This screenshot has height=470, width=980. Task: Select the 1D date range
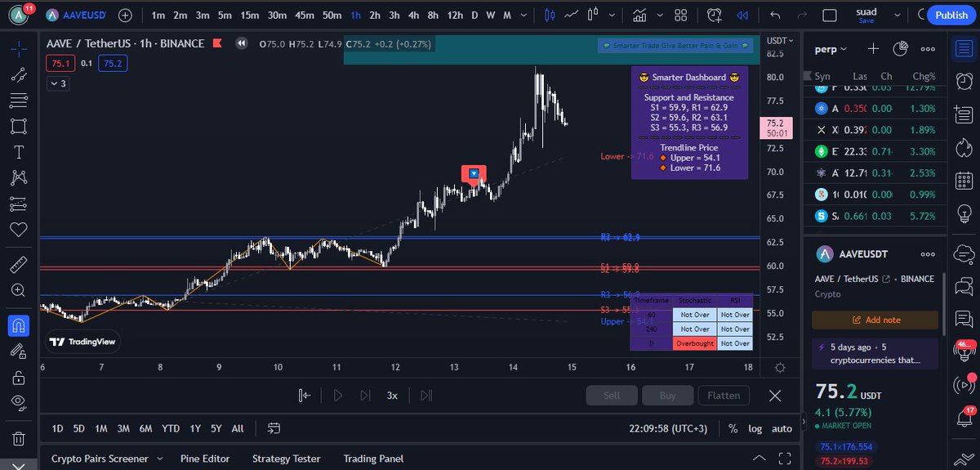(x=57, y=428)
